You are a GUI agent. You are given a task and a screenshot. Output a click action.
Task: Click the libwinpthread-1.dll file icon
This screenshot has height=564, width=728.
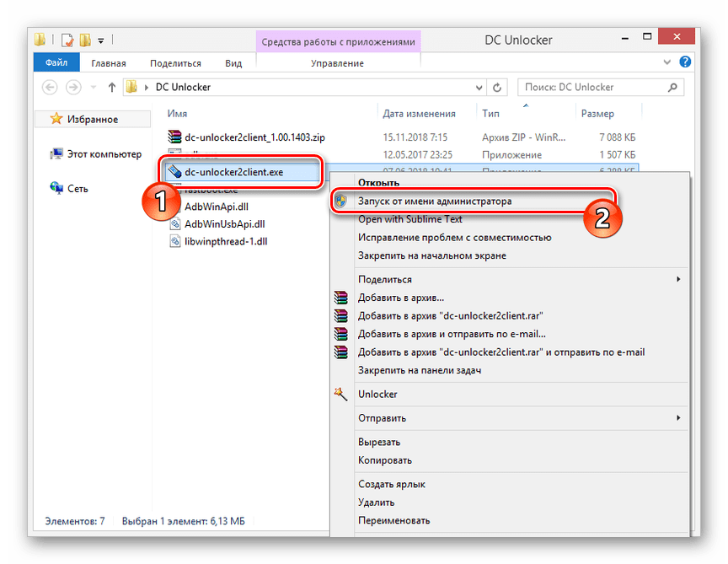click(x=174, y=241)
